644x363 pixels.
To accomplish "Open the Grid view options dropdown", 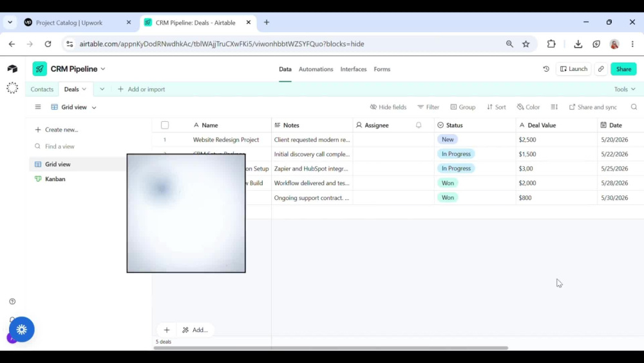I will [x=94, y=107].
